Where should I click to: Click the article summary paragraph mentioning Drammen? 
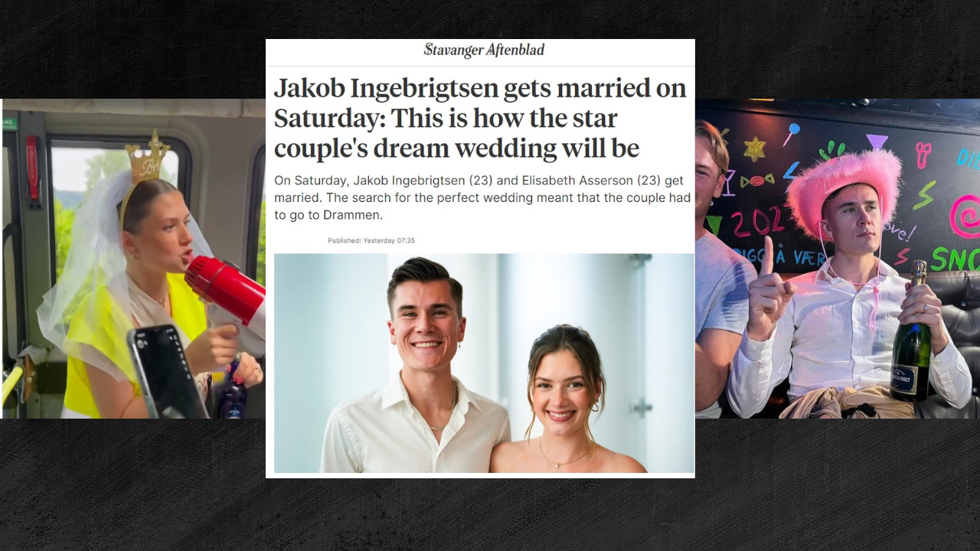pos(482,197)
